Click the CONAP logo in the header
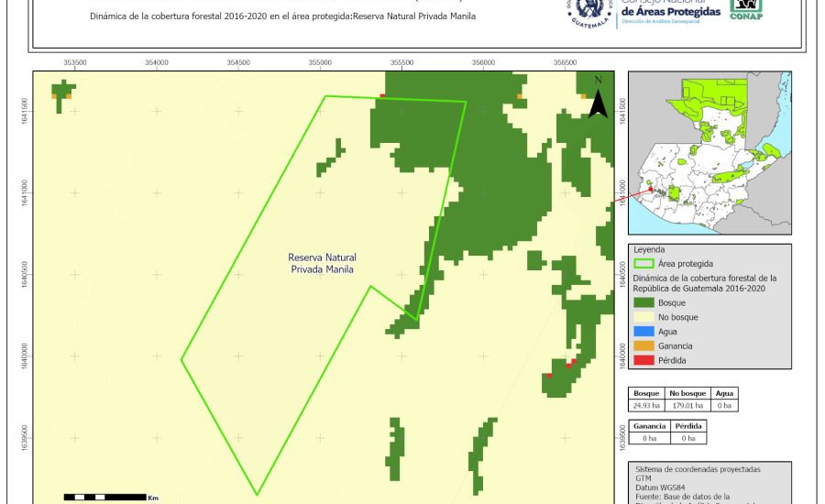This screenshot has width=825, height=504. [x=745, y=8]
